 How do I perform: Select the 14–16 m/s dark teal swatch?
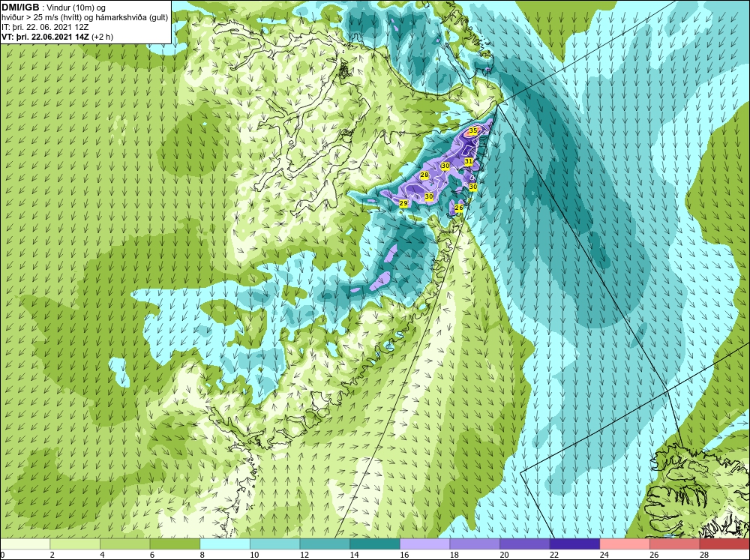[374, 544]
